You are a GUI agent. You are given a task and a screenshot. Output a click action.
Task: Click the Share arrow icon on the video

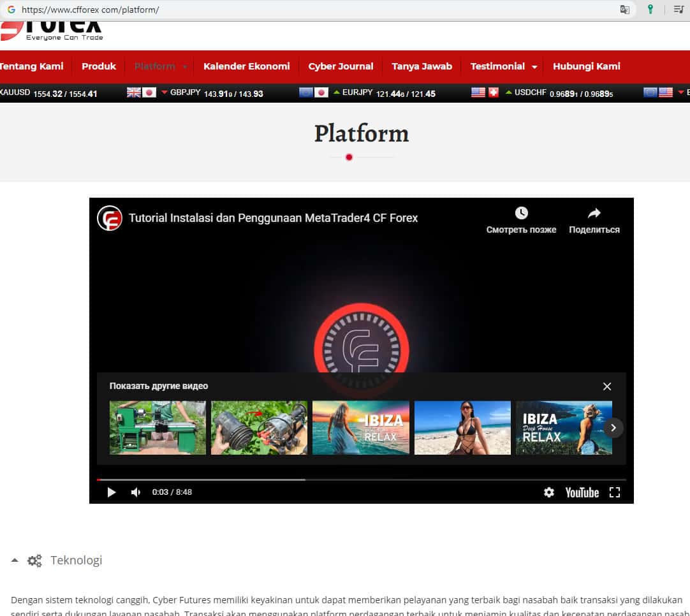594,214
